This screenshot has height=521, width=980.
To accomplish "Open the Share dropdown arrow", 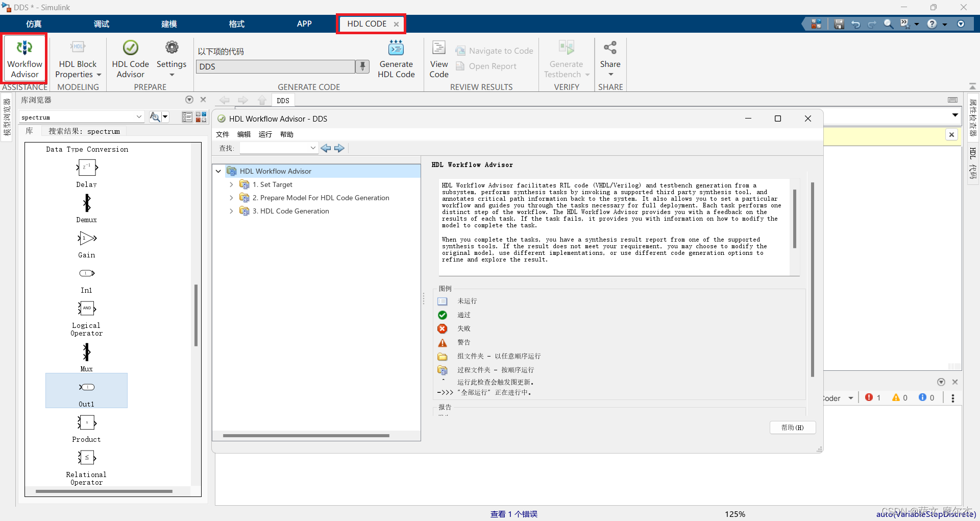I will point(610,75).
